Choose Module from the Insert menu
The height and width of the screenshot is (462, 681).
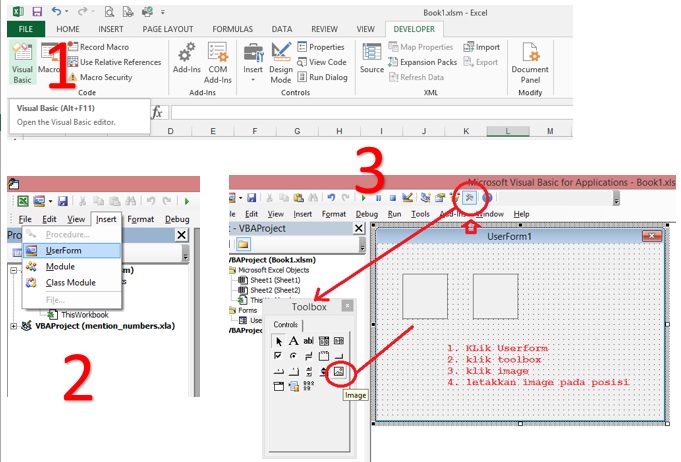pos(72,267)
